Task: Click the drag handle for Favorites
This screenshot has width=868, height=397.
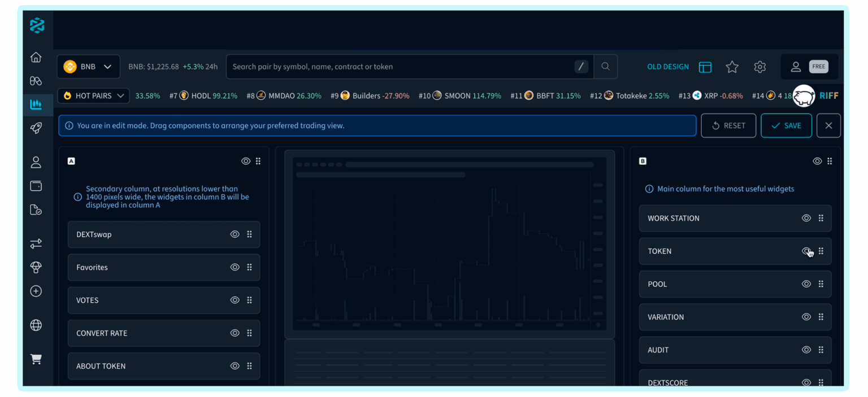Action: coord(249,267)
